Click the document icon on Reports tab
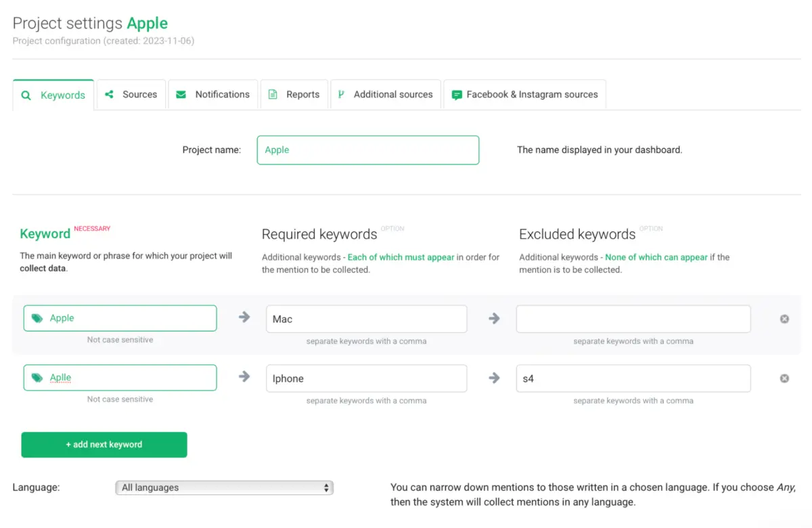The image size is (812, 528). 273,95
